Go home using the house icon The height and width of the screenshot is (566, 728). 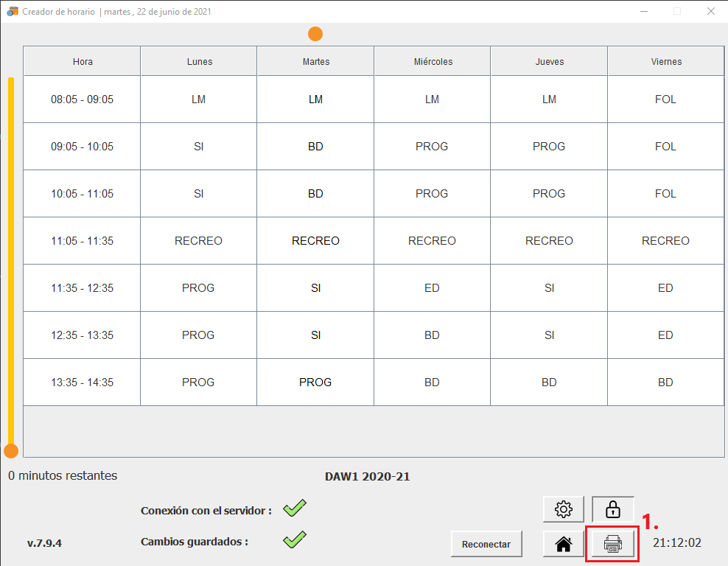click(x=564, y=544)
